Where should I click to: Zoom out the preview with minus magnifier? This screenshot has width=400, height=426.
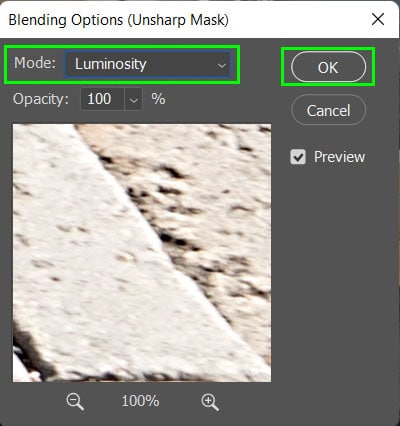[x=75, y=401]
